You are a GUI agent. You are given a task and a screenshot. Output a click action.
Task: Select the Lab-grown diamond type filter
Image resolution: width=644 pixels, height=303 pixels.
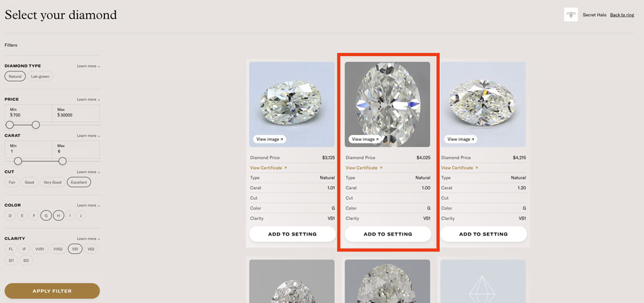[40, 77]
